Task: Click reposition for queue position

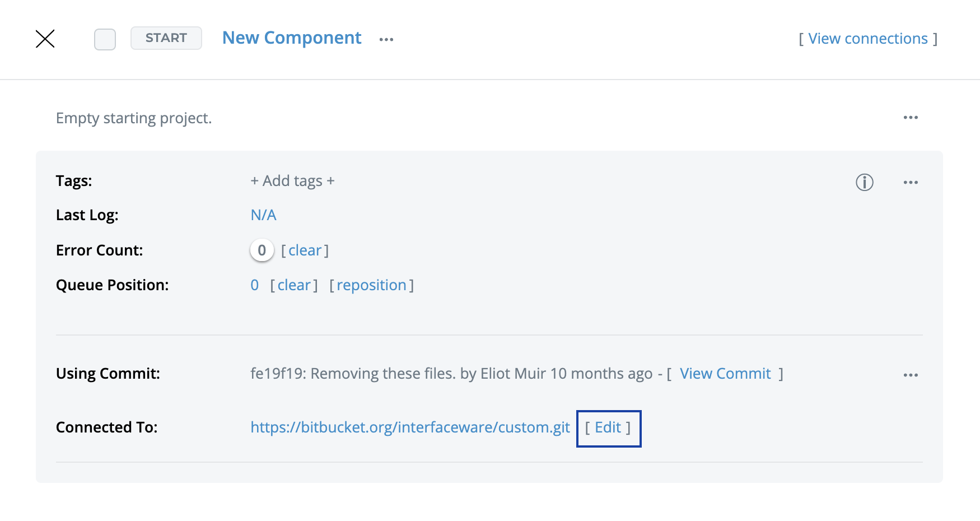Action: coord(371,285)
